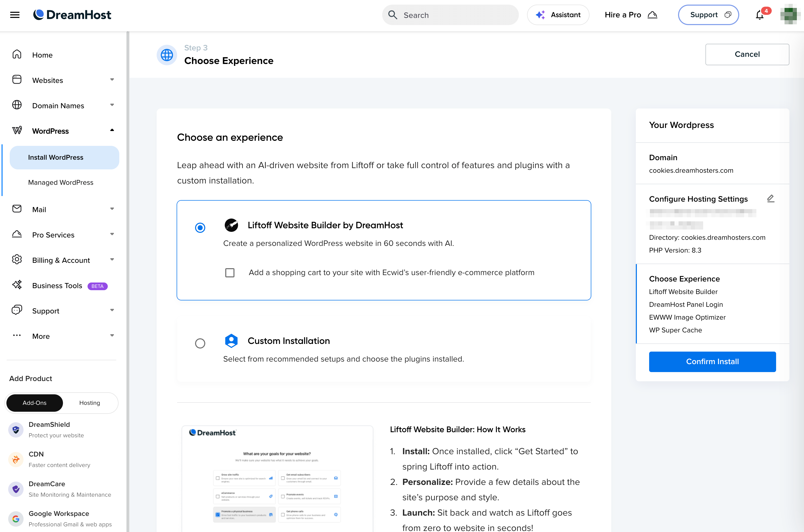
Task: Click the Pro Services hard hat icon
Action: 17,234
